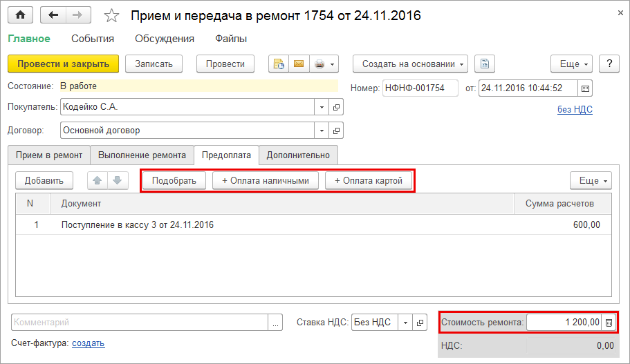Screen dimensions: 630x364
Task: Open 'Покупатель' record icon
Action: (336, 107)
